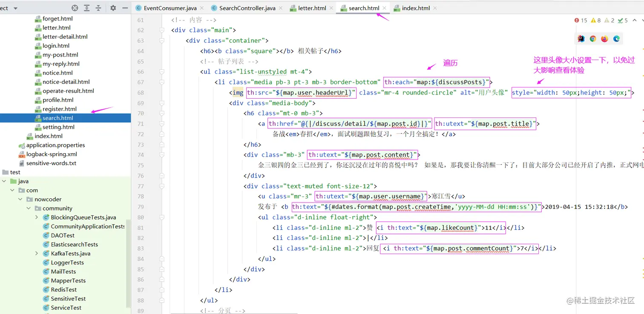Select operate-result.html in Project tree
The image size is (644, 314).
tap(68, 91)
